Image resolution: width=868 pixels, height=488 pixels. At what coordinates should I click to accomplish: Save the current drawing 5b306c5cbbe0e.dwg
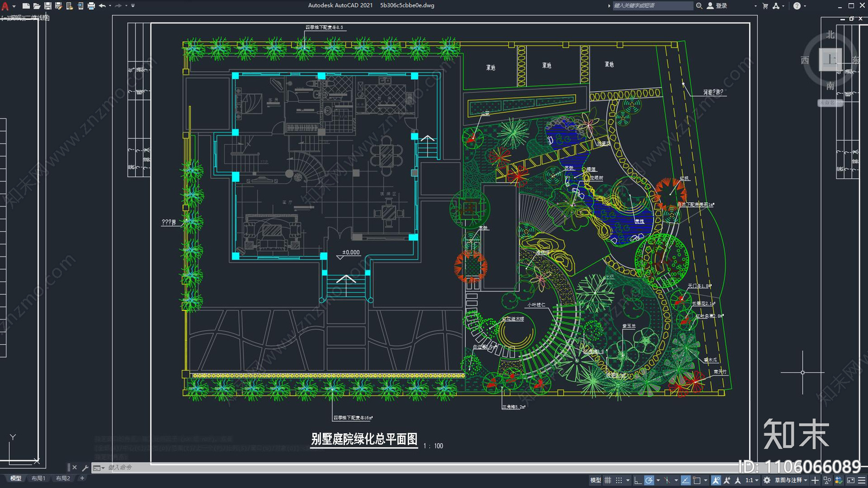(48, 5)
